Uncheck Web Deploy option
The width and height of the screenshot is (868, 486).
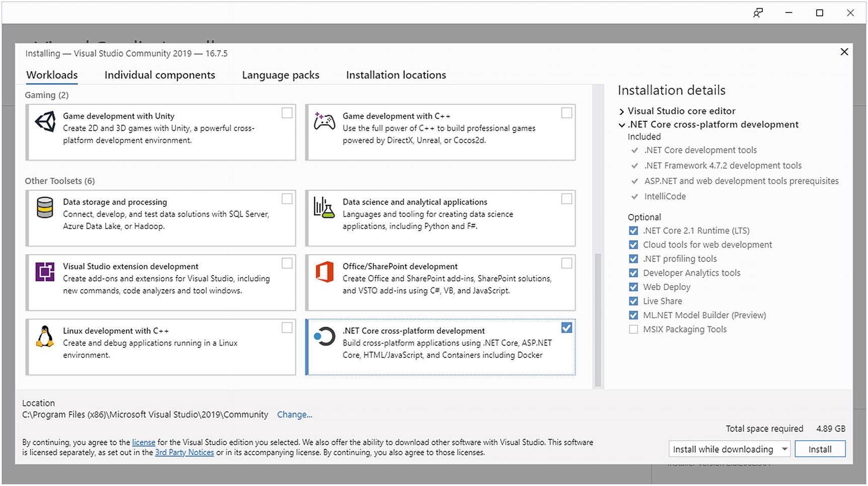[x=634, y=287]
